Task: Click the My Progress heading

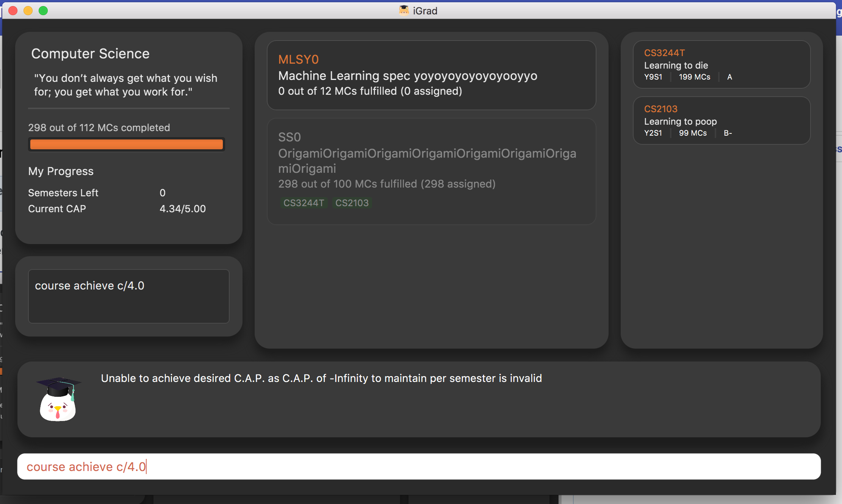Action: pyautogui.click(x=61, y=171)
